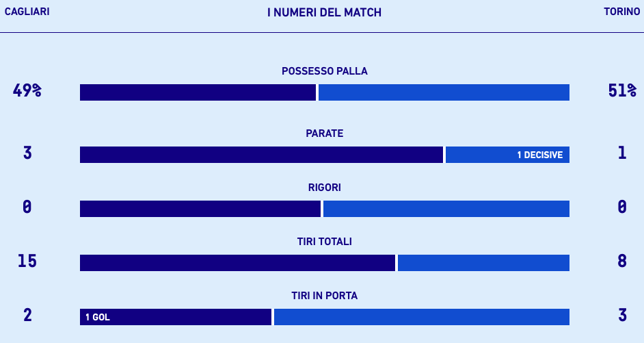
Task: Click the 1 DECISIVE saves bar segment
Action: pyautogui.click(x=507, y=155)
